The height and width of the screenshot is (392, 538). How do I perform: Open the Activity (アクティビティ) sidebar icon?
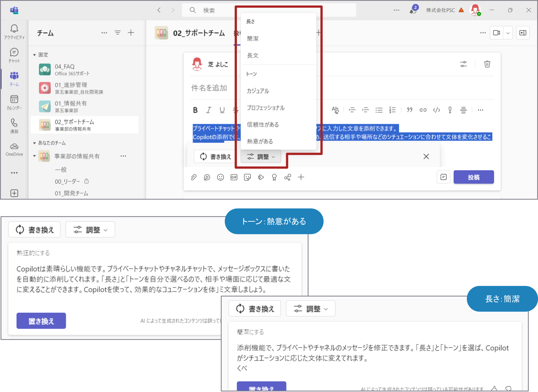tap(14, 32)
